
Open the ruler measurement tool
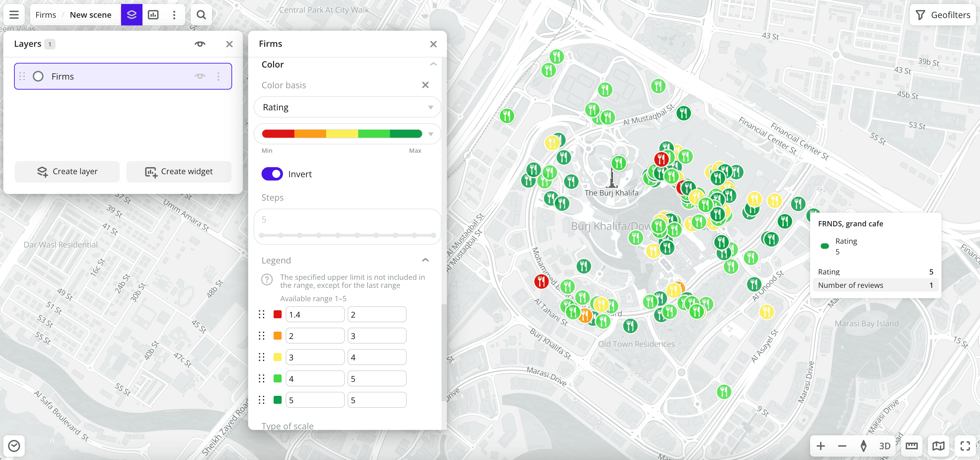click(911, 446)
